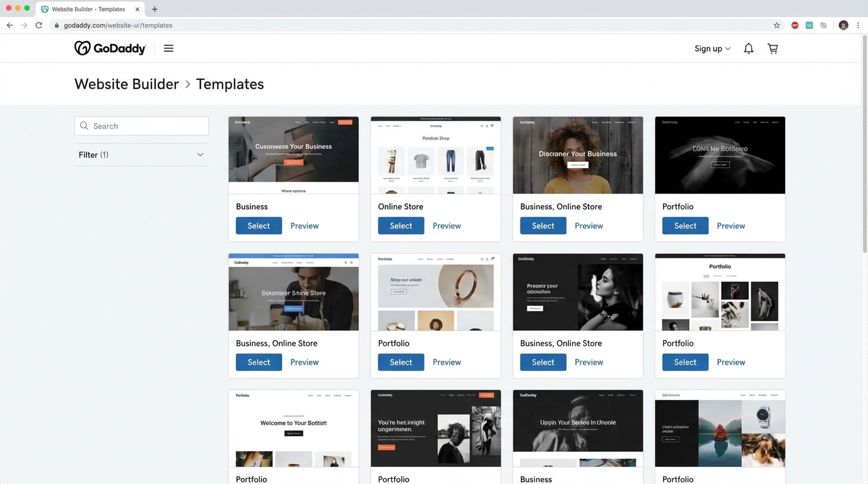Click the GoDaddy logo
This screenshot has width=868, height=484.
pyautogui.click(x=110, y=48)
